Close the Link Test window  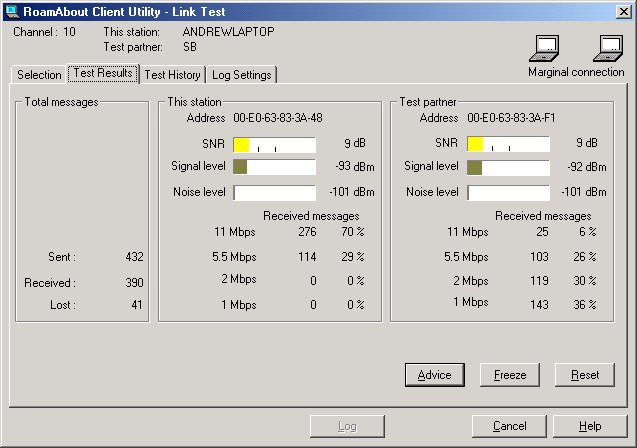click(623, 10)
